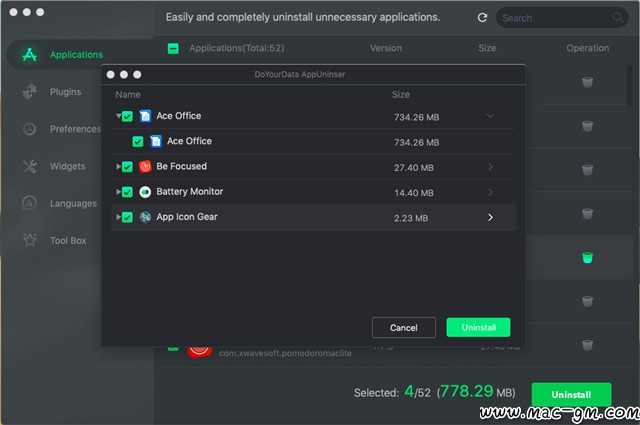Uncheck the Battery Monitor checkbox
640x425 pixels.
coord(127,192)
